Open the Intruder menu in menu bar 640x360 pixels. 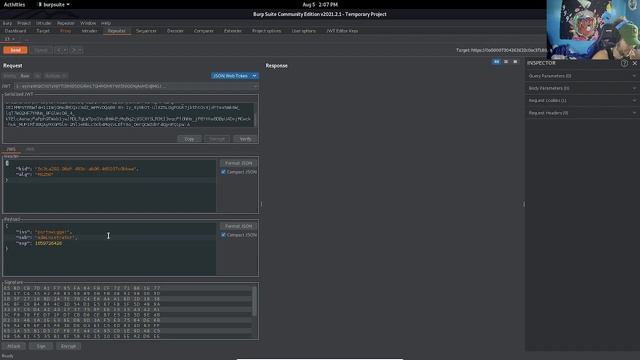[x=44, y=23]
